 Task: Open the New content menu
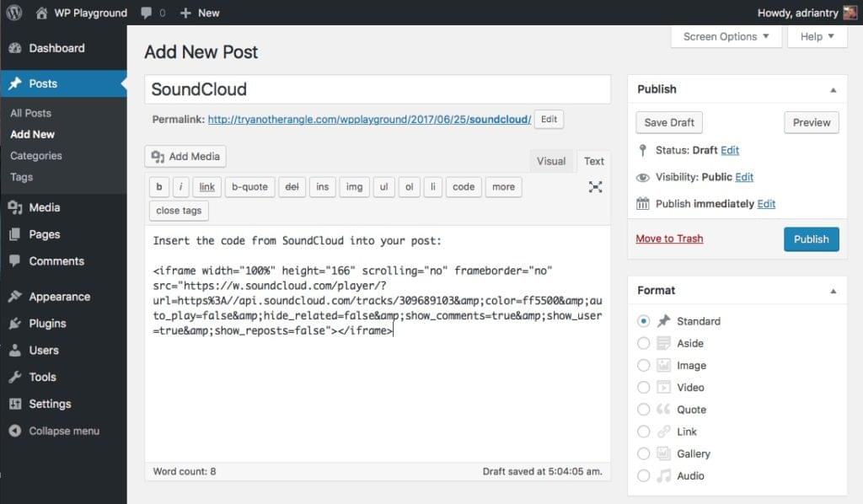(x=200, y=12)
